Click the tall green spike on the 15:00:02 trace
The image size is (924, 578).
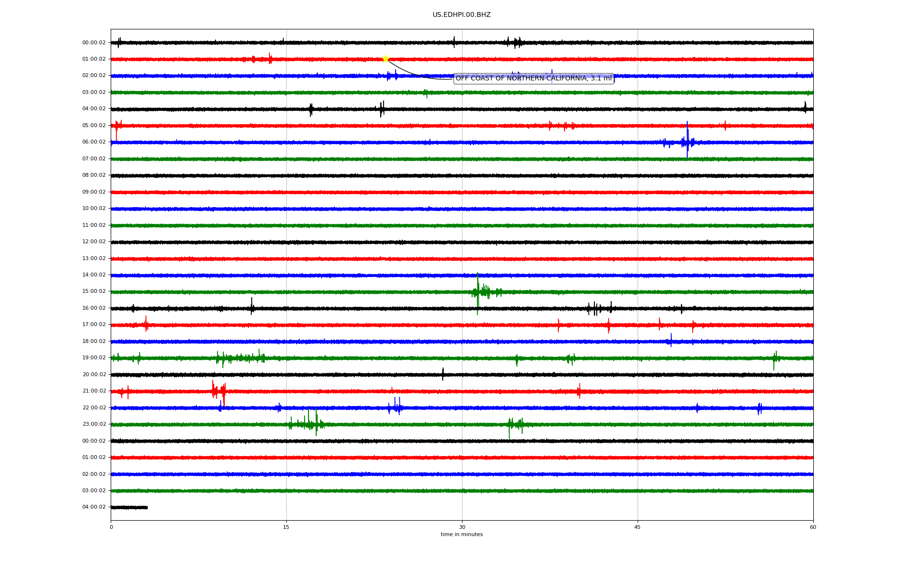pyautogui.click(x=477, y=294)
